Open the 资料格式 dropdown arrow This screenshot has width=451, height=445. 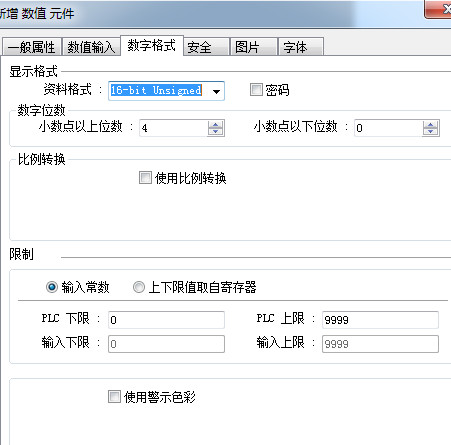click(x=216, y=91)
